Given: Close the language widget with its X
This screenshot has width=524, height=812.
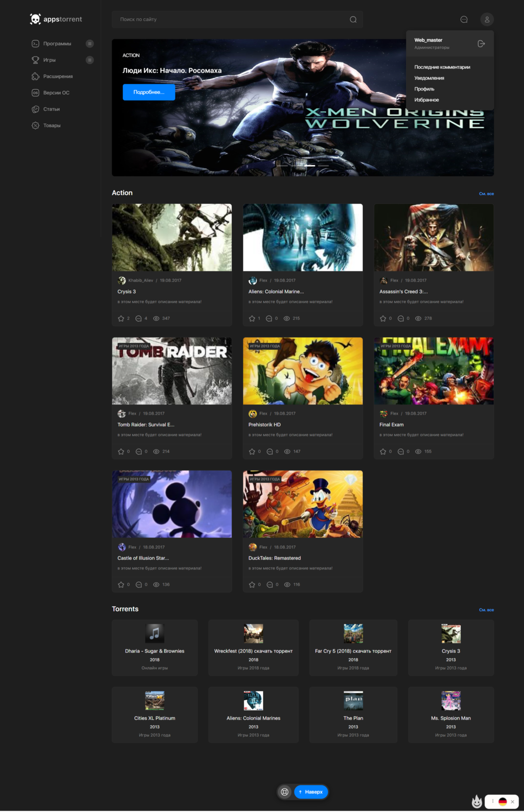Looking at the screenshot, I should coord(513,802).
